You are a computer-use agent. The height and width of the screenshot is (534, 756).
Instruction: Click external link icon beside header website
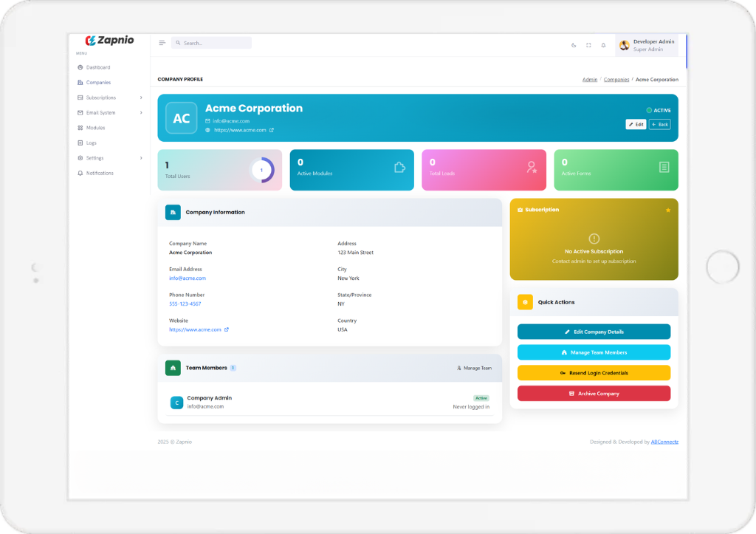(272, 130)
